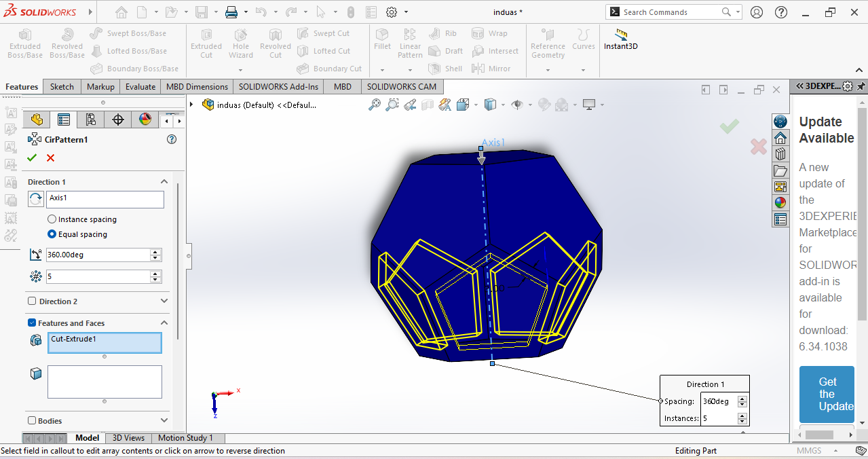
Task: Click the empty Faces to Pattern box
Action: tap(105, 382)
